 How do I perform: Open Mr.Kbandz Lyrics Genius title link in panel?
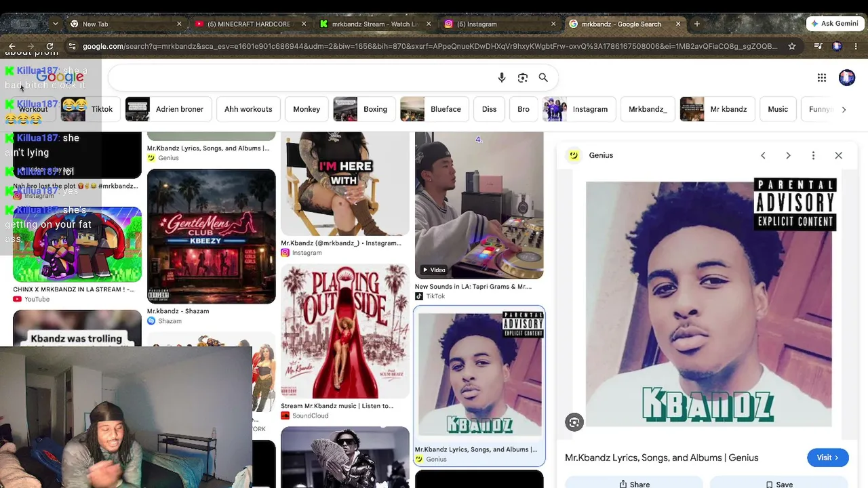pos(661,457)
